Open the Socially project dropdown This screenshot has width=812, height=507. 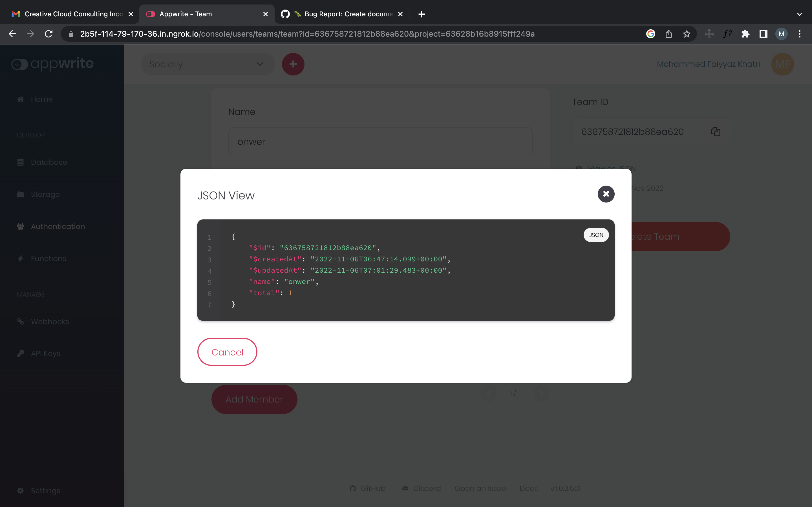tap(207, 64)
